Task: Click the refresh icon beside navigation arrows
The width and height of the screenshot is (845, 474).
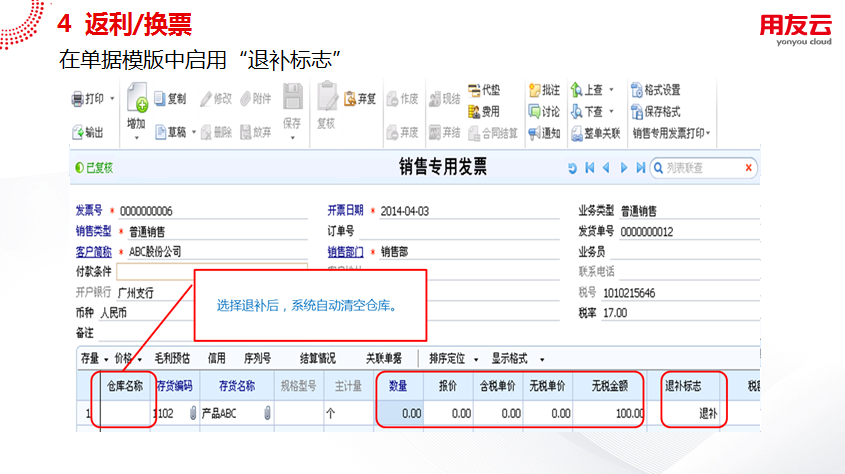Action: (572, 168)
